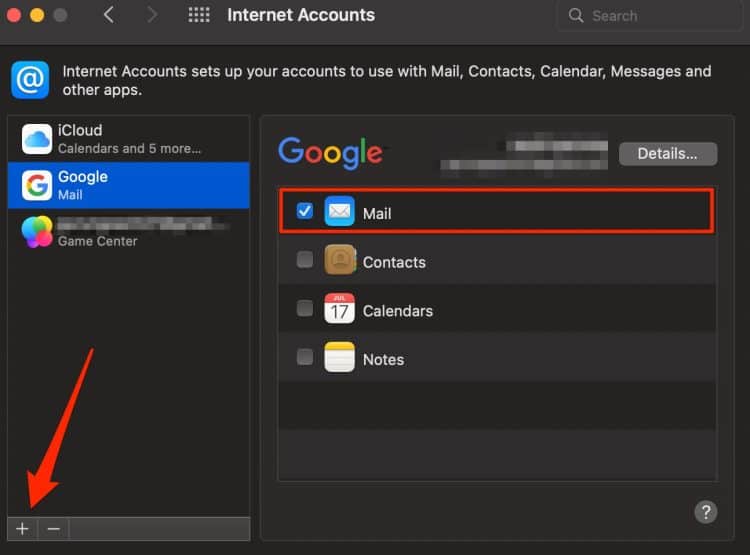This screenshot has height=555, width=750.
Task: Minimize the window with yellow button
Action: click(37, 15)
